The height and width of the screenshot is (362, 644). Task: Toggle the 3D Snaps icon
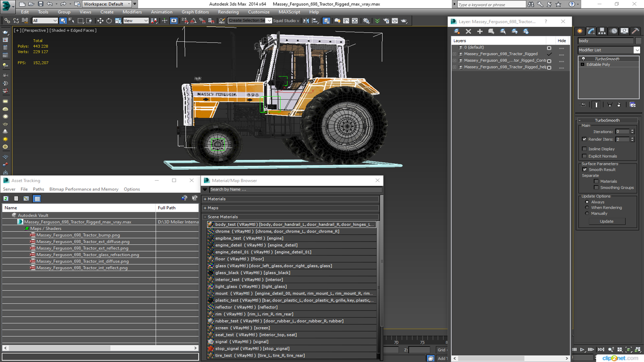coord(184,21)
